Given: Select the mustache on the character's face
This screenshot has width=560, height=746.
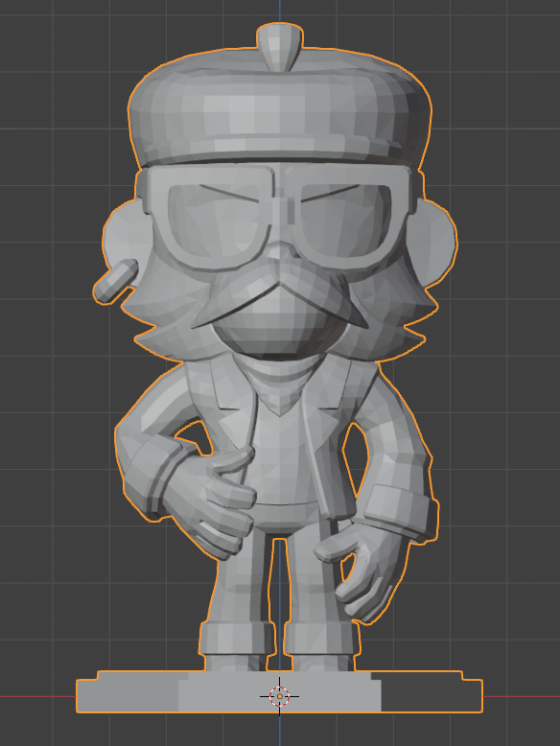Looking at the screenshot, I should pos(280,294).
